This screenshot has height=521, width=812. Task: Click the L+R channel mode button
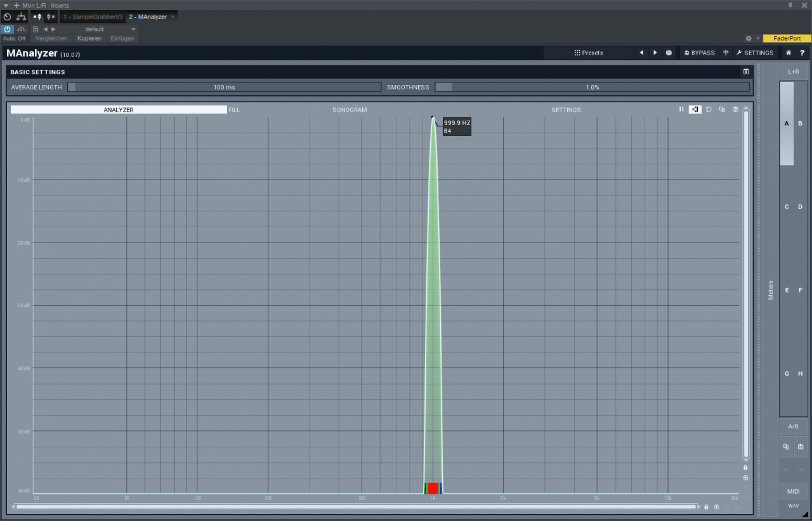(794, 72)
